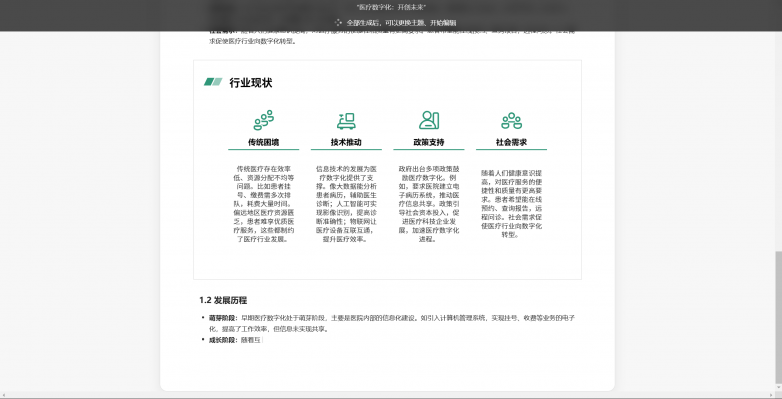The image size is (782, 399).
Task: Click the vertical scrollbar thumb on right
Action: [779, 318]
